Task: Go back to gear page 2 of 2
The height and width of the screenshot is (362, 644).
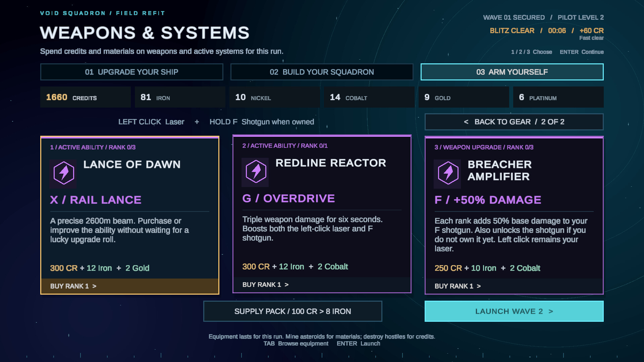Action: pos(514,122)
